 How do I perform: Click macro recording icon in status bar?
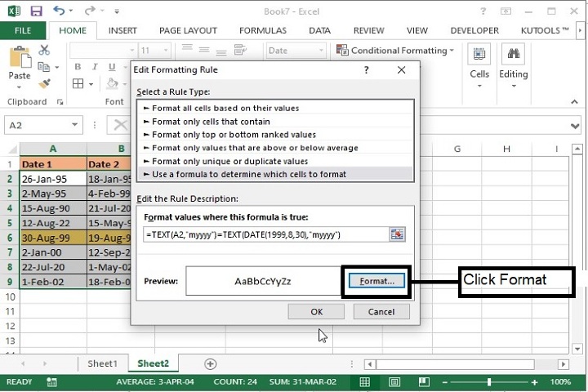click(x=51, y=382)
